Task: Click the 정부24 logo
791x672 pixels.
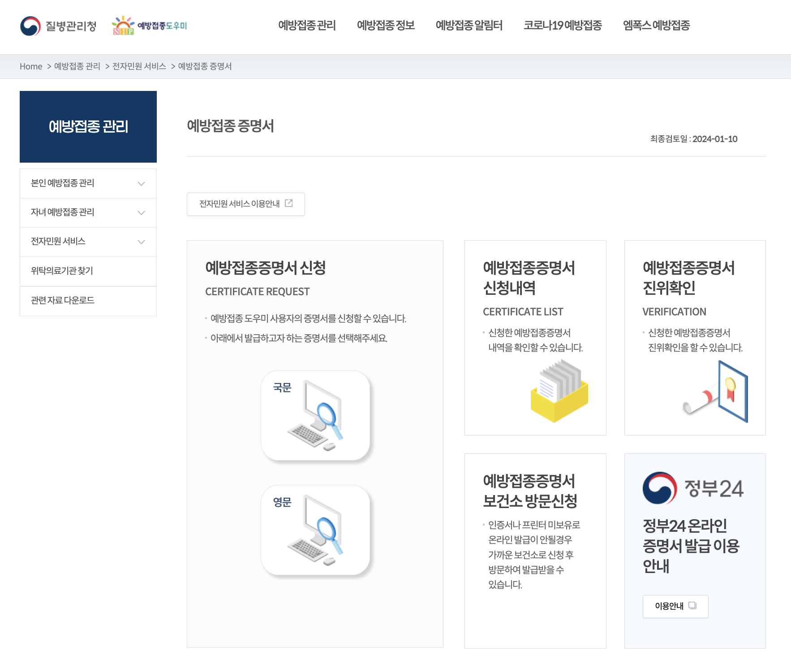Action: click(693, 488)
